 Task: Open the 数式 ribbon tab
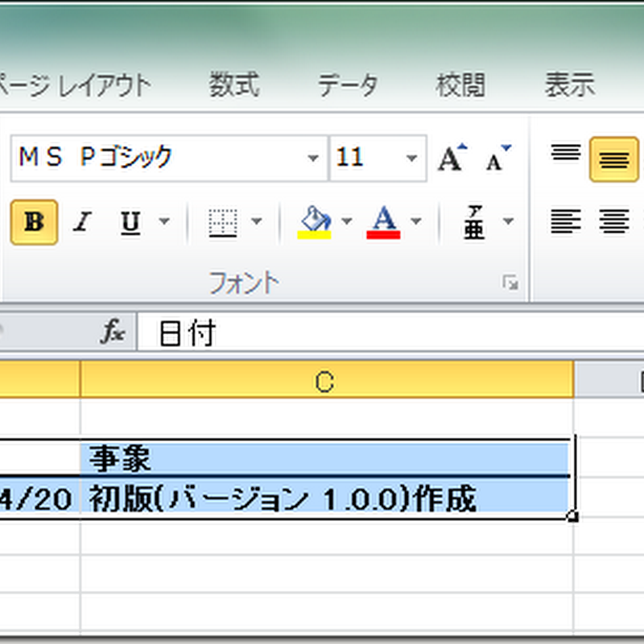[x=234, y=85]
